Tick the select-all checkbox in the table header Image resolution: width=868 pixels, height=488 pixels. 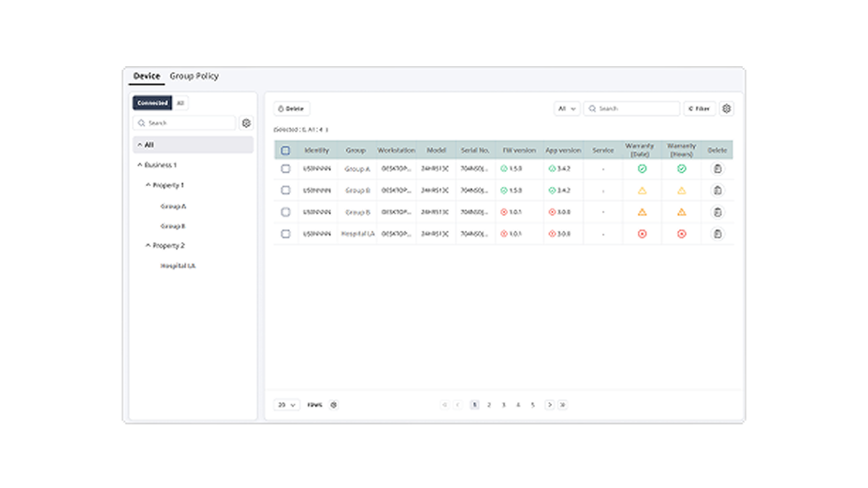(x=285, y=151)
